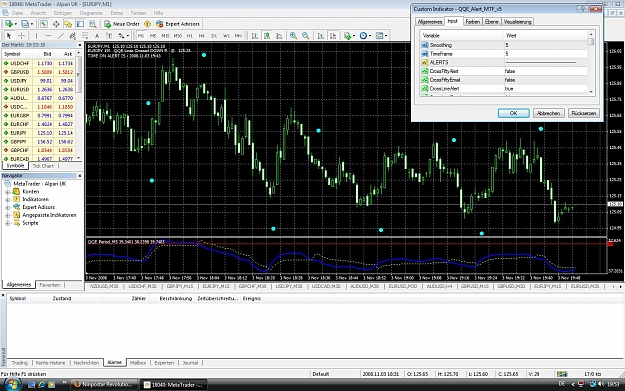Select the M15 timeframe button
The height and width of the screenshot is (391, 625).
click(165, 36)
